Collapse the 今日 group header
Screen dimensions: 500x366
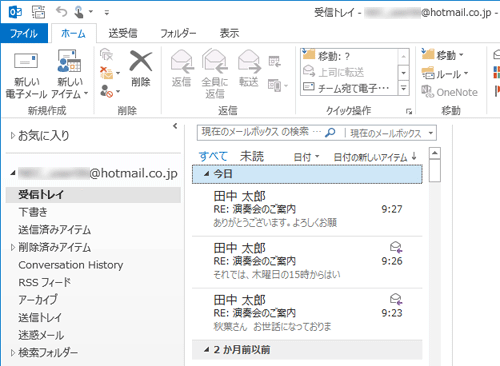207,174
